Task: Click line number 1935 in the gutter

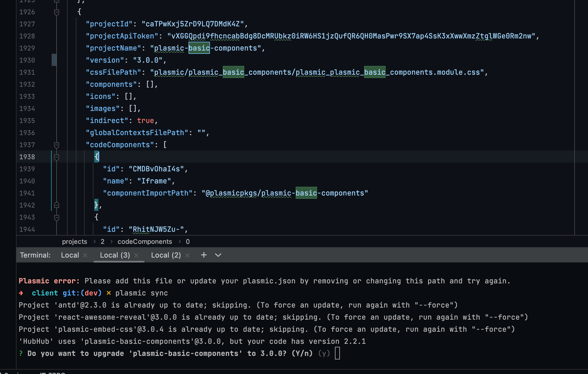Action: [27, 121]
